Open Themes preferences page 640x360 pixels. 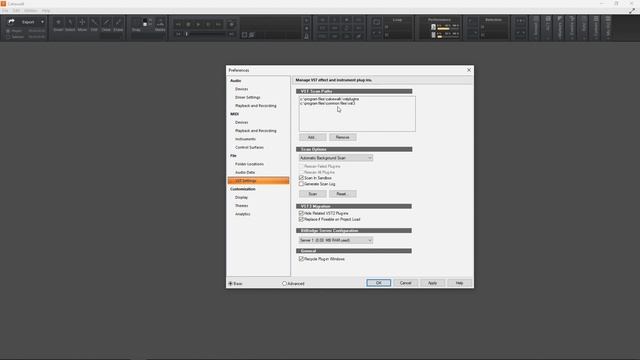[242, 206]
